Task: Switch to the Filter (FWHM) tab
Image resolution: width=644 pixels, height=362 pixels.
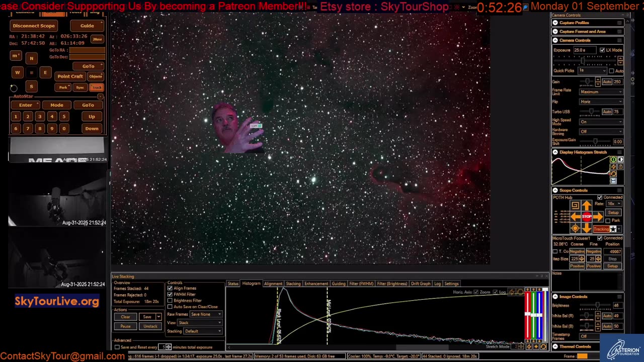Action: [361, 284]
